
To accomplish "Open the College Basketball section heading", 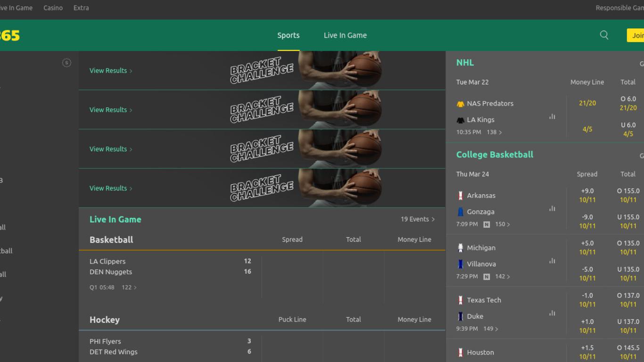I will tap(495, 155).
